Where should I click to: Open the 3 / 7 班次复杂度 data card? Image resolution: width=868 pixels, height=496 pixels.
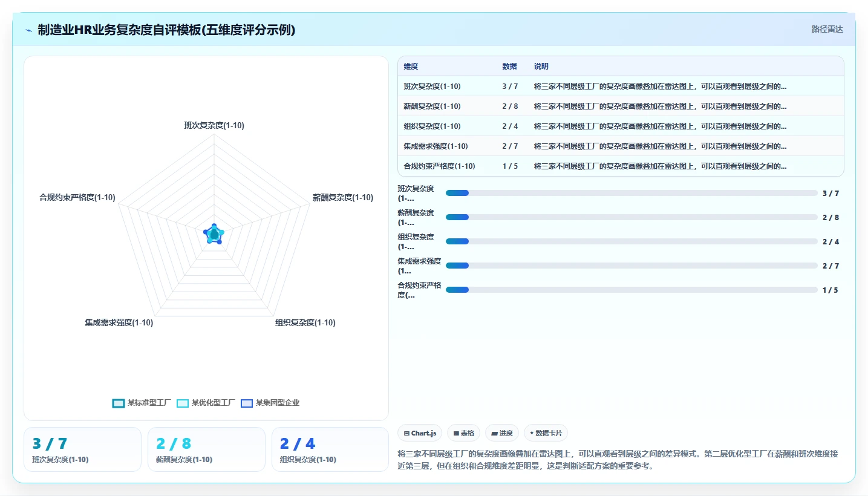pos(82,449)
